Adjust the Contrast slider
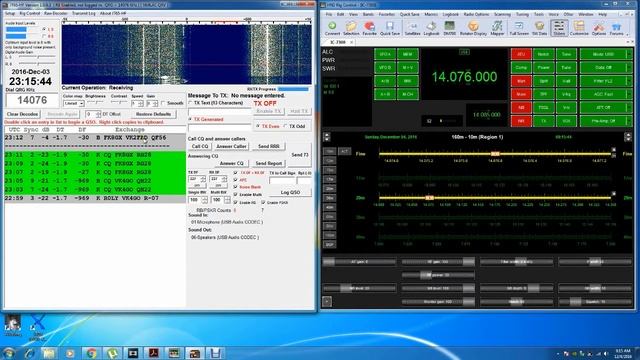Image resolution: width=640 pixels, height=360 pixels. [x=119, y=102]
